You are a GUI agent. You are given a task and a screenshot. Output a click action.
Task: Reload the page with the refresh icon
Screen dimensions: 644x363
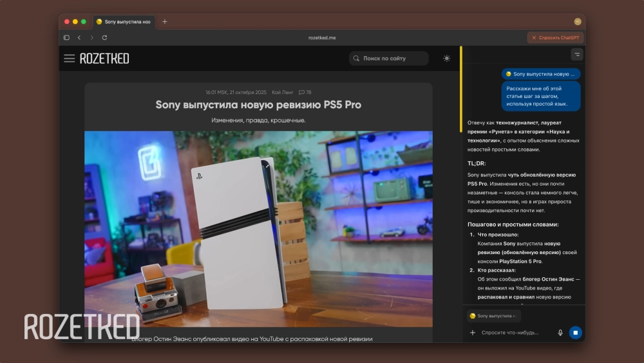coord(104,38)
